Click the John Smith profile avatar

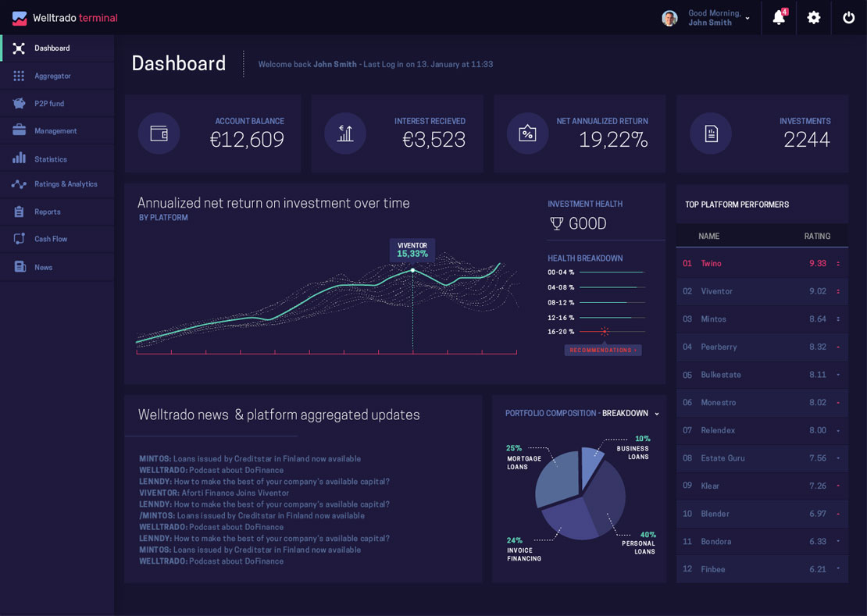(669, 18)
